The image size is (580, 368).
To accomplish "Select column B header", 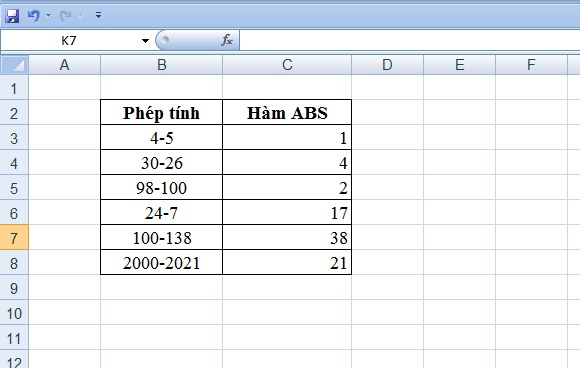I will (x=162, y=65).
